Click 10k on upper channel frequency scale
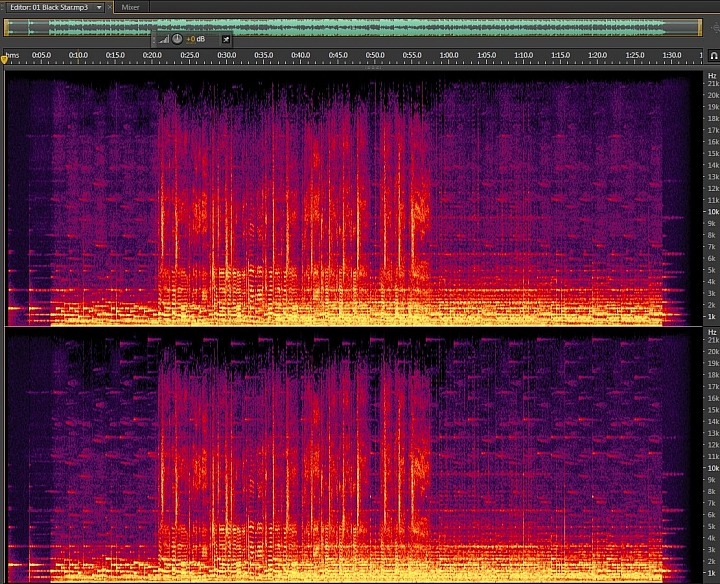The height and width of the screenshot is (584, 720). [713, 212]
